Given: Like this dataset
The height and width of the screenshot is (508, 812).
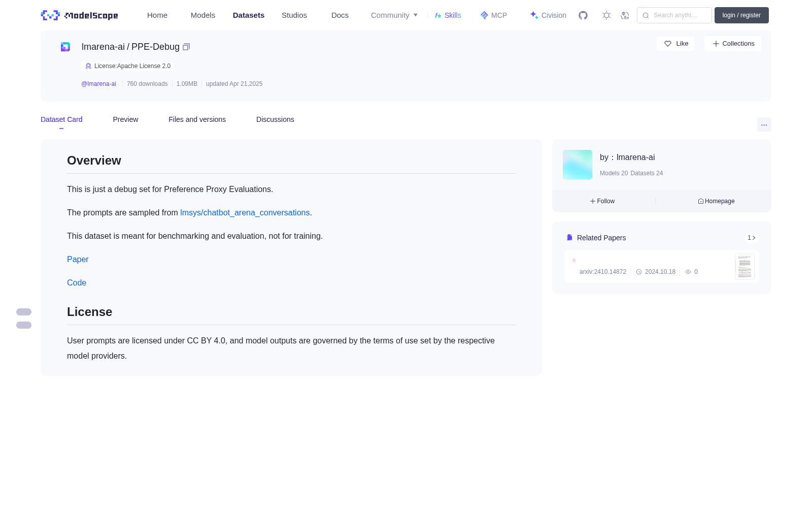Looking at the screenshot, I should pyautogui.click(x=675, y=44).
